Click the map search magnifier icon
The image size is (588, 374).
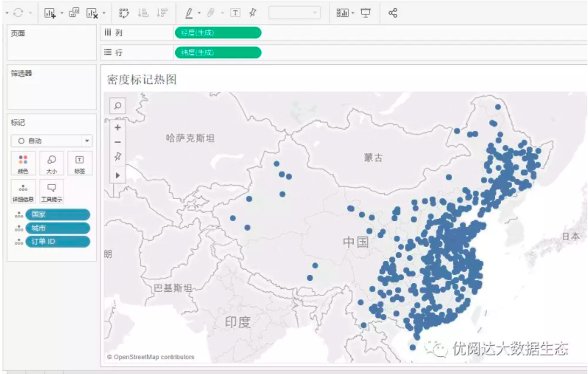[117, 106]
